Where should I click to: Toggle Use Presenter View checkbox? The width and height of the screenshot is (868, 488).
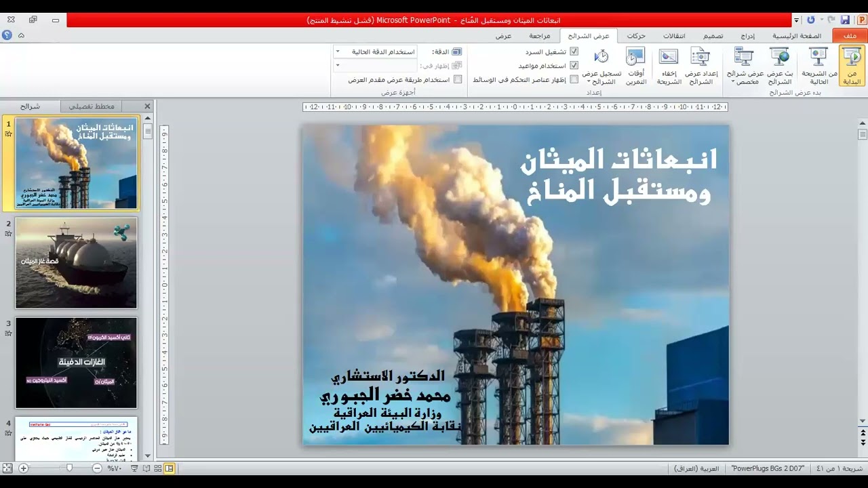pyautogui.click(x=458, y=79)
